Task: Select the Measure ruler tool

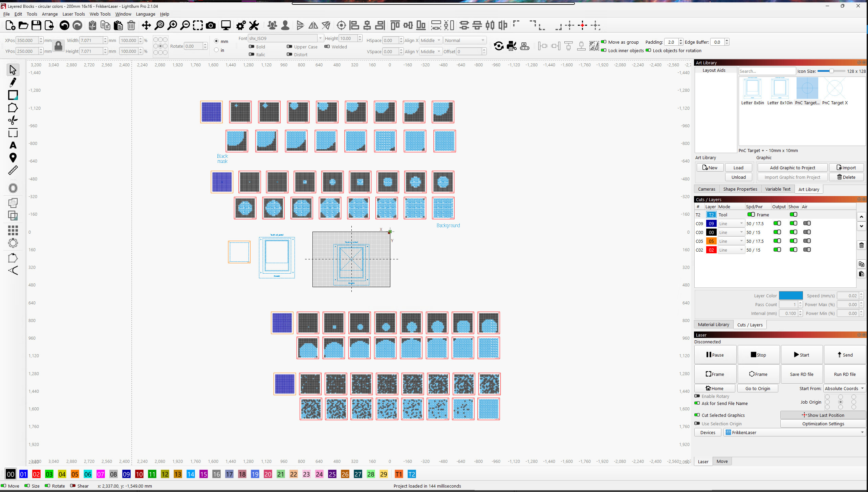Action: coord(13,170)
